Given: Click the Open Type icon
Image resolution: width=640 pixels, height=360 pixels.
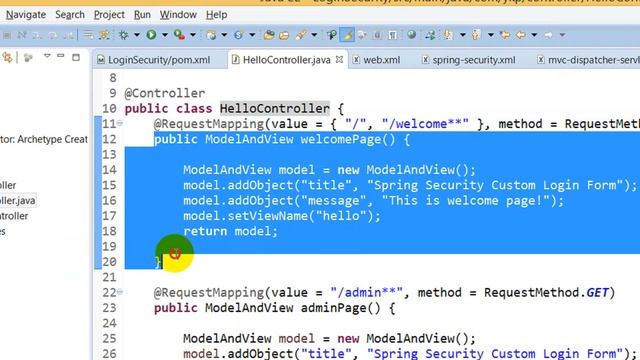Looking at the screenshot, I should (269, 35).
